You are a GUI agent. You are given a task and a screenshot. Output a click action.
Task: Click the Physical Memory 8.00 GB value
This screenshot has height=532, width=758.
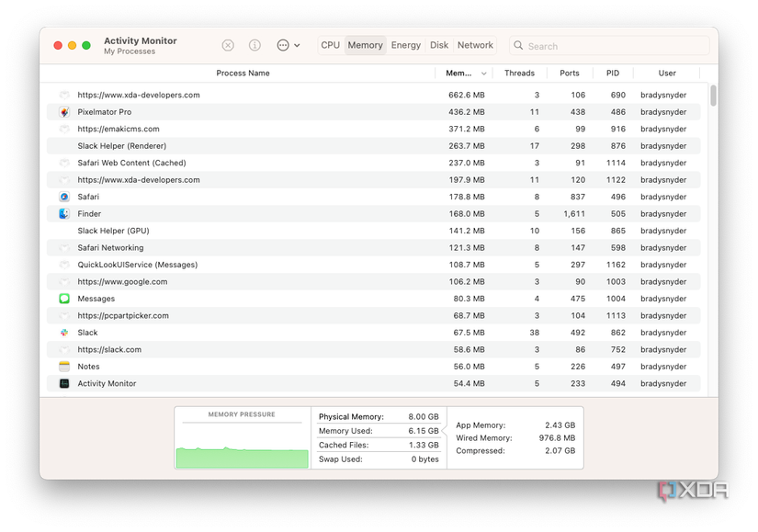click(424, 417)
